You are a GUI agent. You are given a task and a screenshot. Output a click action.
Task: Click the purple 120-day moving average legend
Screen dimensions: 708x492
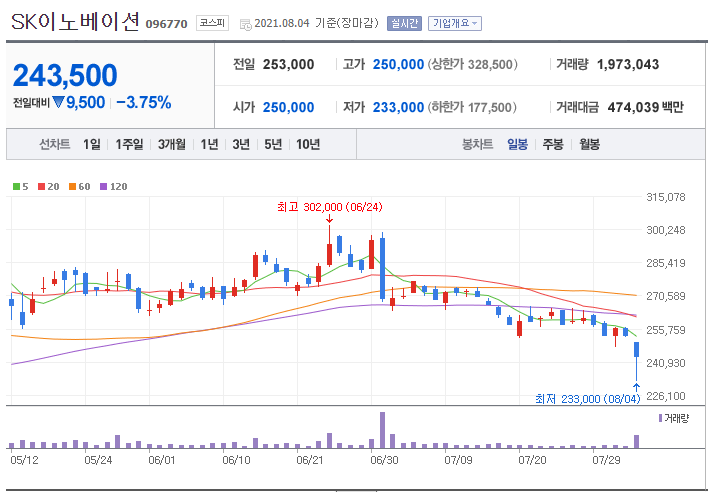113,186
